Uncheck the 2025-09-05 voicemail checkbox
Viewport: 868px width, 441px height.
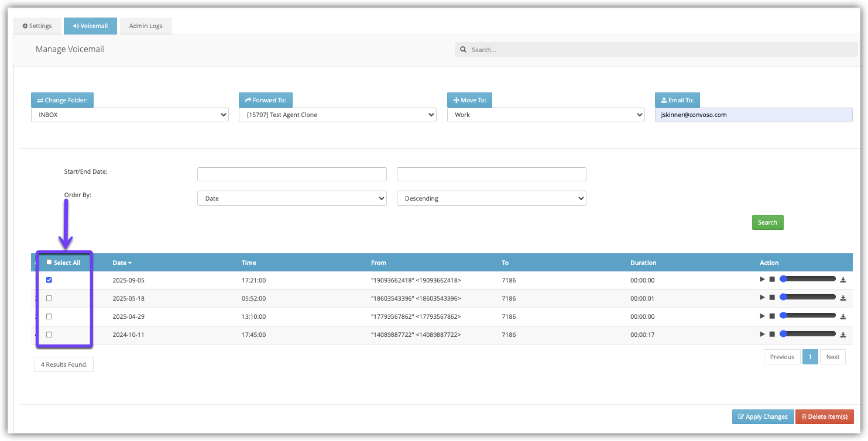tap(49, 280)
